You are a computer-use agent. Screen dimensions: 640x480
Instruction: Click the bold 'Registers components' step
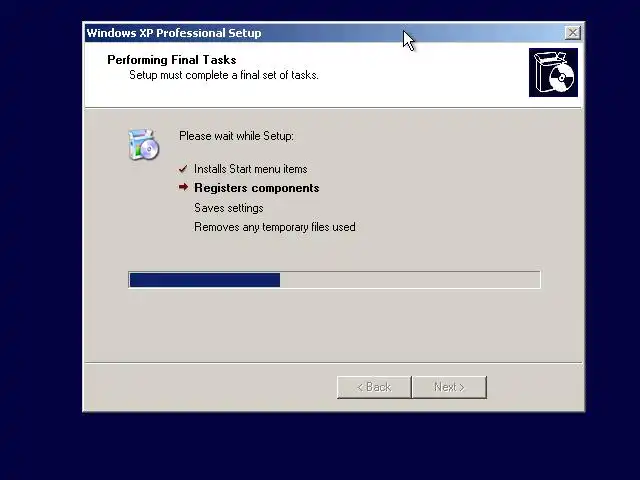[x=257, y=188]
